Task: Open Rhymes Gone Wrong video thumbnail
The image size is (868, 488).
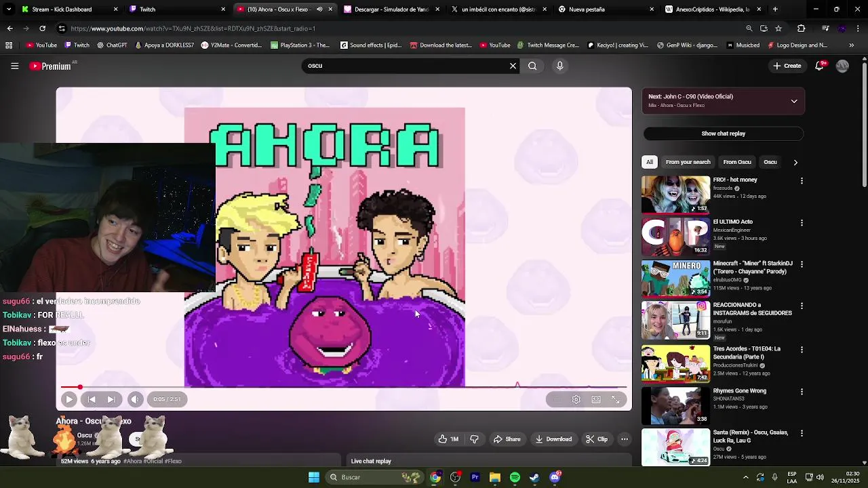Action: (675, 406)
